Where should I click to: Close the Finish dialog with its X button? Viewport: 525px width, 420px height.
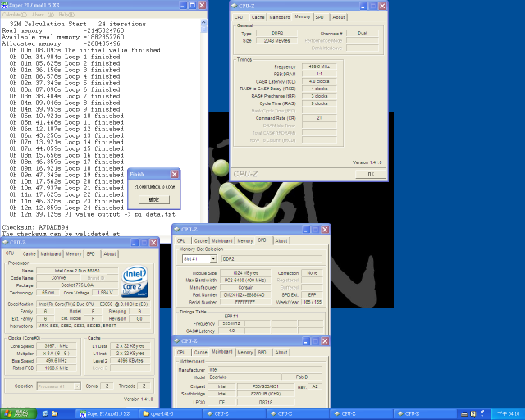(175, 174)
